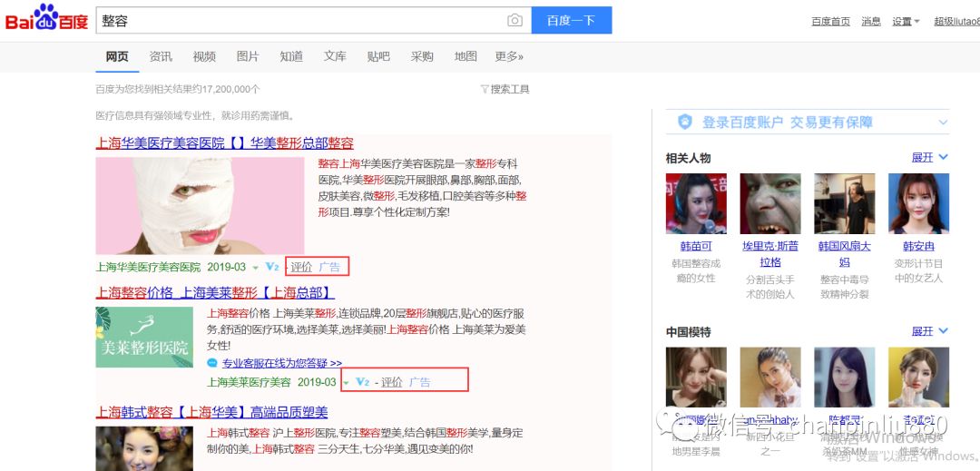Open result 上海华美医疗美容医院 华美整形总部整容

(224, 143)
